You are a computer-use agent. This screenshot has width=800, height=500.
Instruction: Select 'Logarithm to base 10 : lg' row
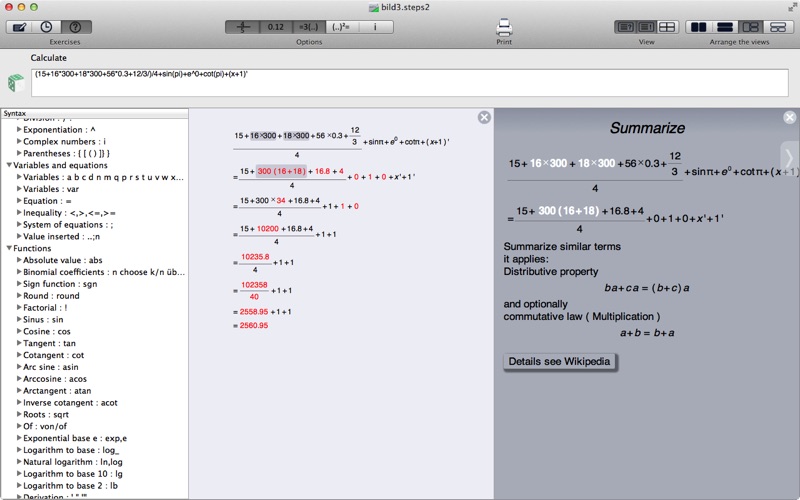click(94, 474)
